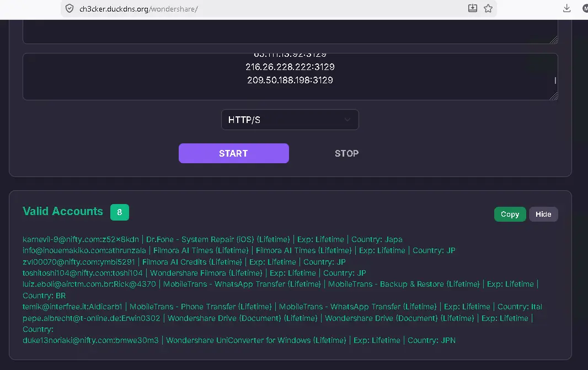The width and height of the screenshot is (588, 370).
Task: Click the install/save page icon in address bar
Action: (x=473, y=8)
